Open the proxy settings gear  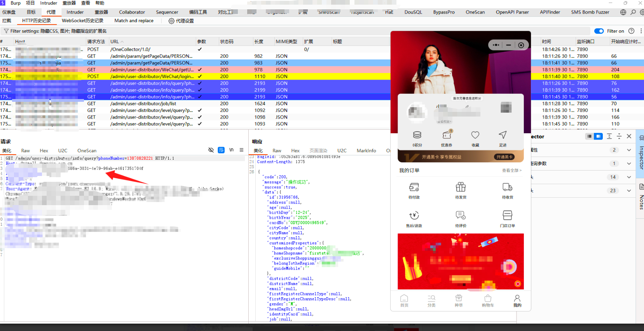171,21
